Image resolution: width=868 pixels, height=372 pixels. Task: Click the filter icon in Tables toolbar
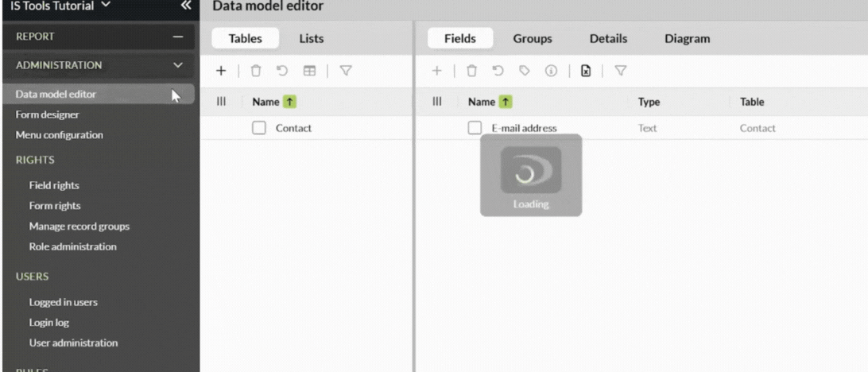(x=346, y=71)
